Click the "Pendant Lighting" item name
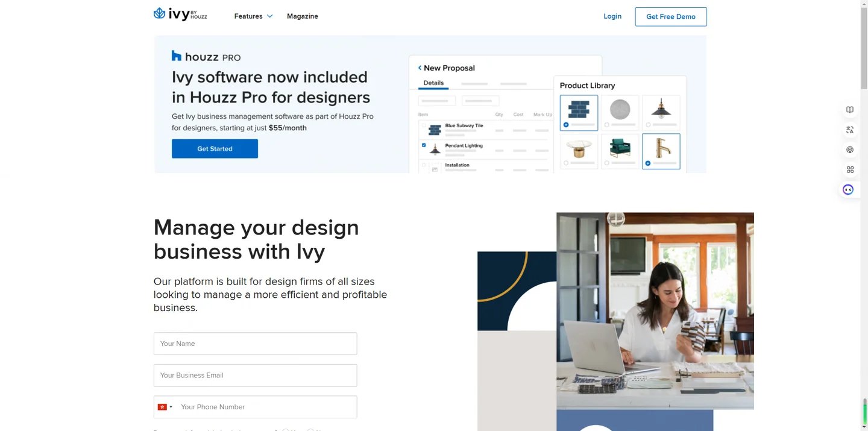Image resolution: width=868 pixels, height=431 pixels. pyautogui.click(x=464, y=145)
